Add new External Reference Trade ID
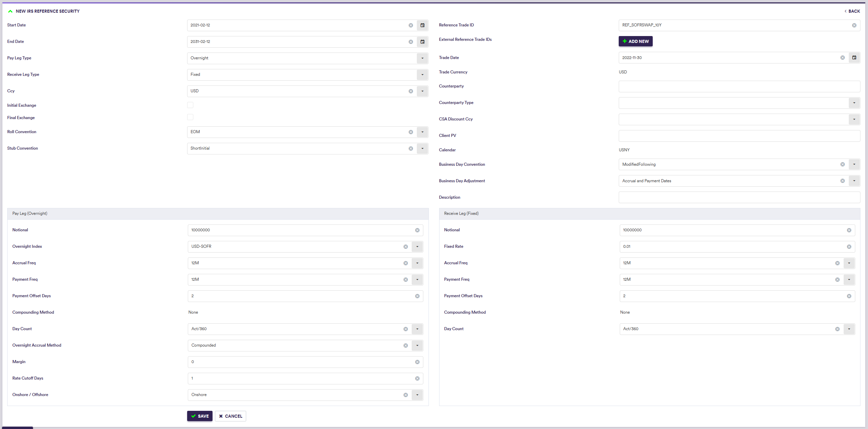Screen dimensions: 868x429 635,41
